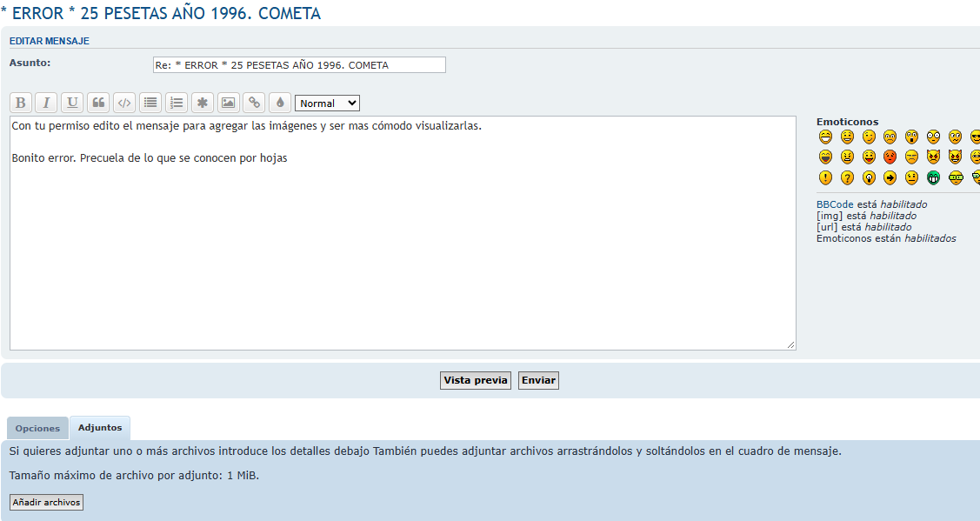Open the topic title link at top
The width and height of the screenshot is (980, 521).
coord(161,13)
